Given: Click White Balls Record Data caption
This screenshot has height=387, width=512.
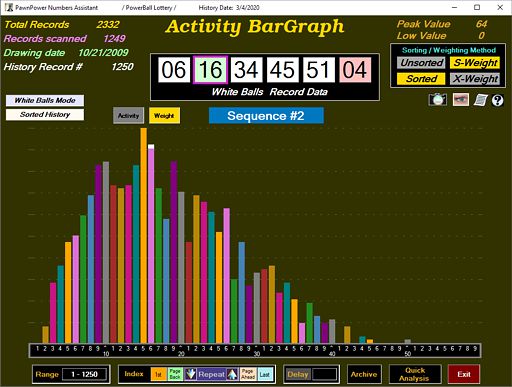Looking at the screenshot, I should (270, 92).
